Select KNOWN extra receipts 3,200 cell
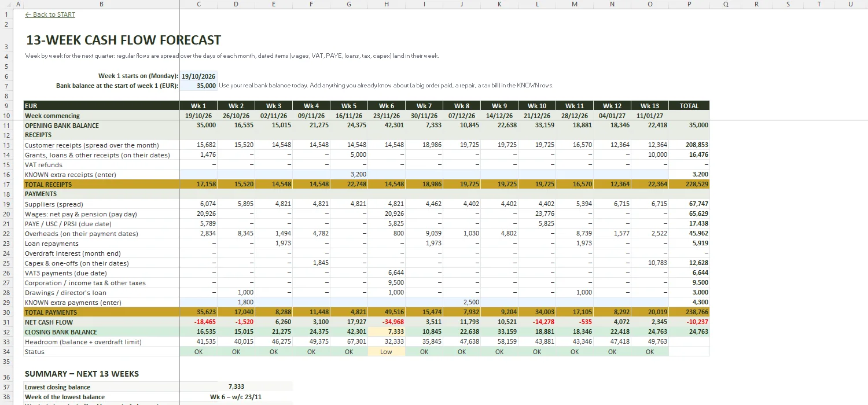Image resolution: width=868 pixels, height=405 pixels. (x=349, y=175)
